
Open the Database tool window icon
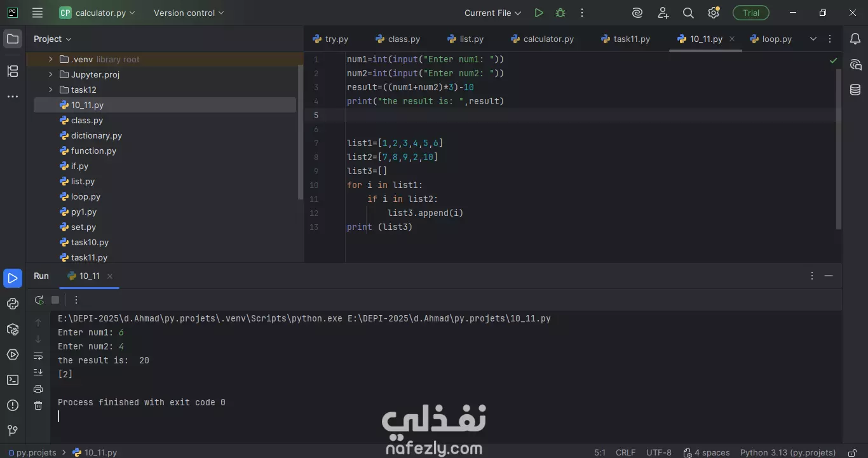click(x=855, y=90)
